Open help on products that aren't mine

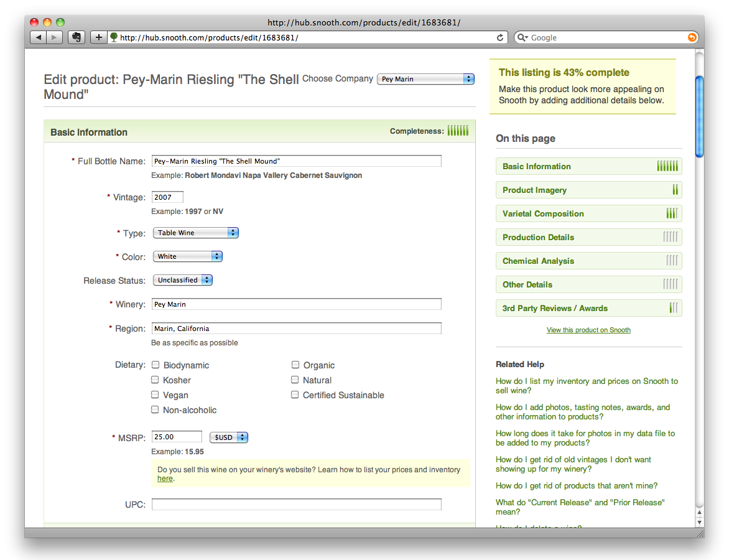click(577, 485)
